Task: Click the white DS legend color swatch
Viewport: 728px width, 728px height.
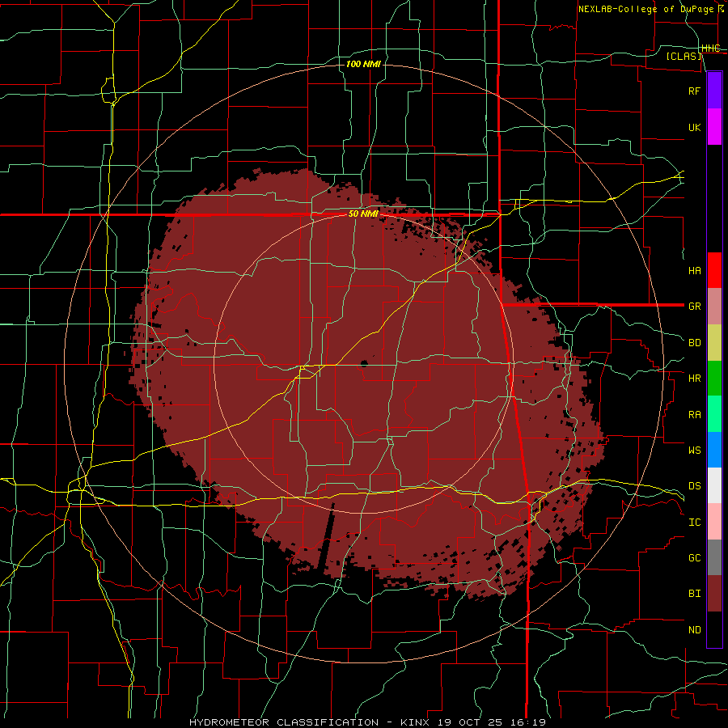Action: [x=714, y=485]
